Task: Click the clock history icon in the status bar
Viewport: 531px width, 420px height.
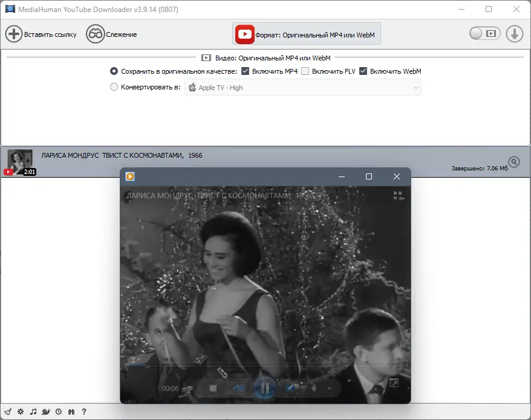Action: tap(59, 412)
